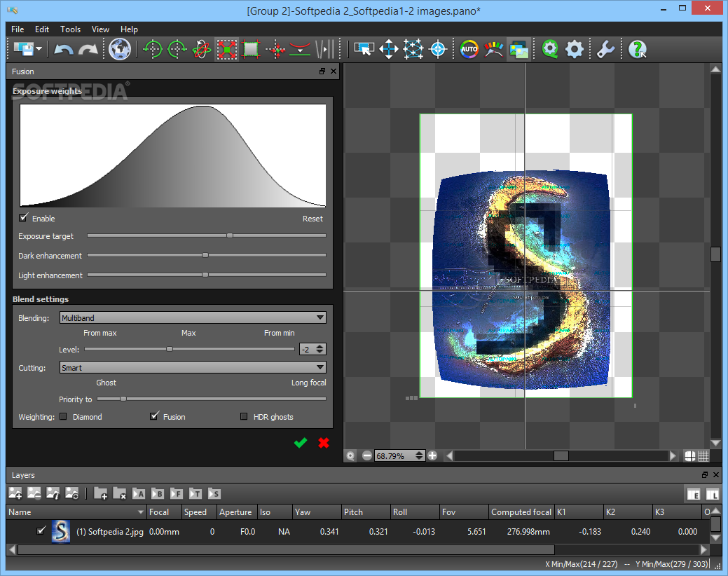
Task: Click the image info icon in Layers
Action: (x=53, y=493)
